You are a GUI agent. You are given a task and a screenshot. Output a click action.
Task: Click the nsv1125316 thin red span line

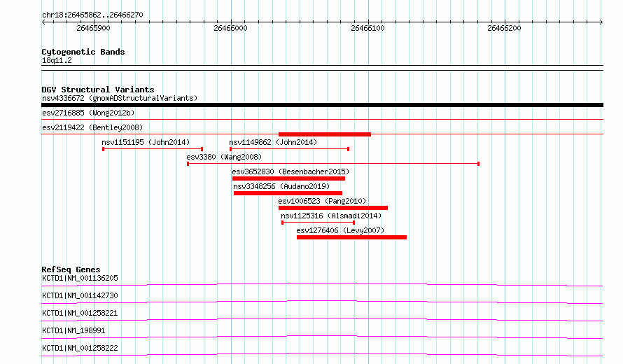(x=318, y=223)
